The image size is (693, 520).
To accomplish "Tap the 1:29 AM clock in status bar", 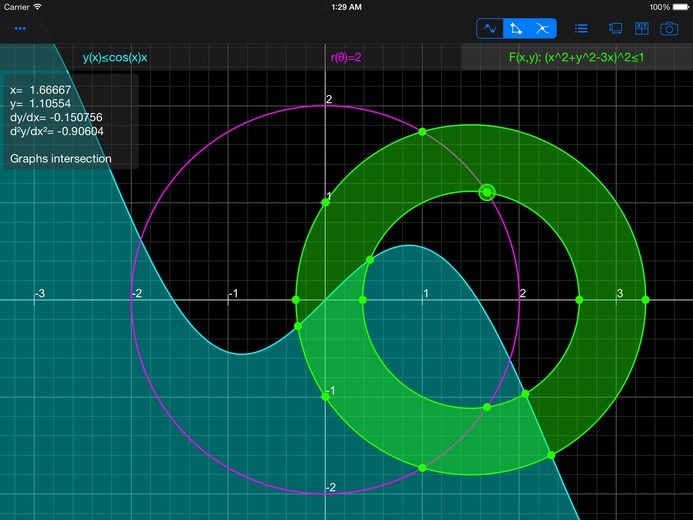I will [346, 7].
